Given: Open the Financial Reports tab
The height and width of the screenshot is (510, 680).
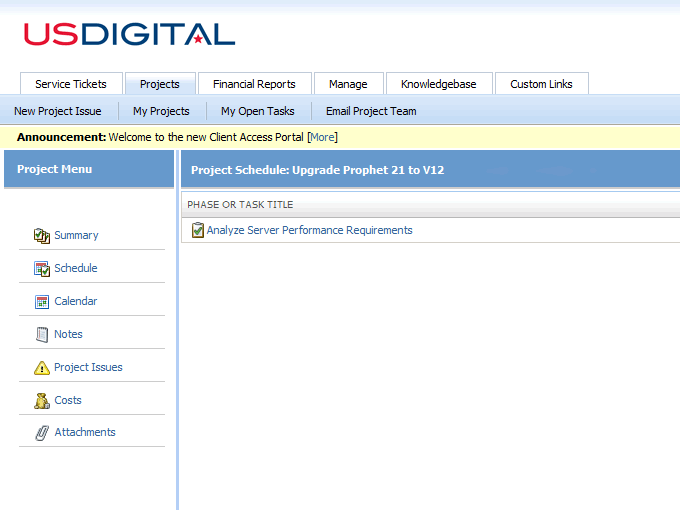Looking at the screenshot, I should [255, 84].
